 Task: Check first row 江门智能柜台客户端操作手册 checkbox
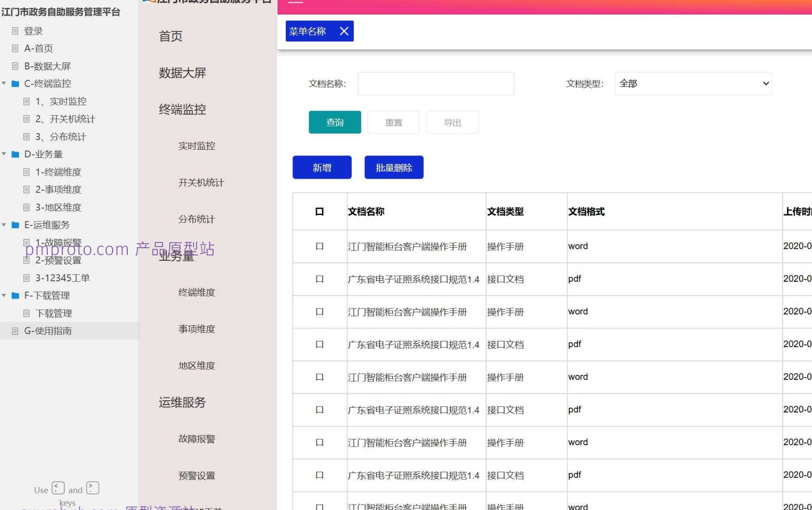(319, 247)
